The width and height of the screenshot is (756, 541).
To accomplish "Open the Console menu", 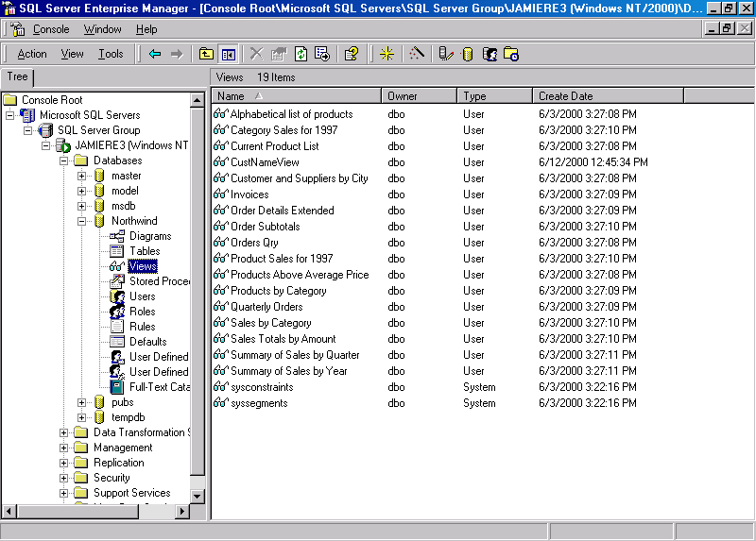I will click(51, 29).
